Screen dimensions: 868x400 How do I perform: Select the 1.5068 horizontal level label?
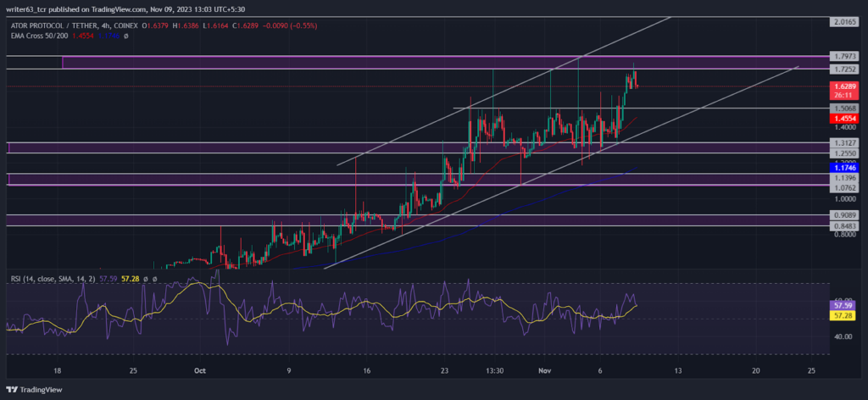point(843,108)
